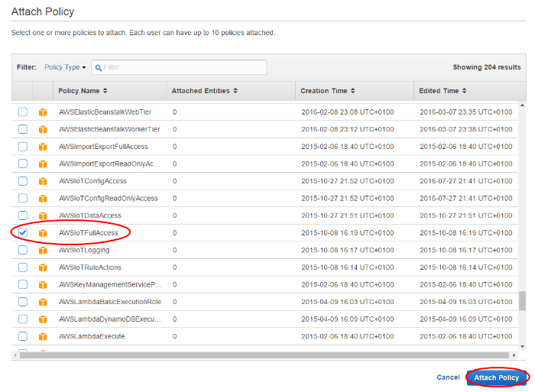Click the AWSIoTConfigAccess policy name
The height and width of the screenshot is (392, 535).
click(92, 181)
